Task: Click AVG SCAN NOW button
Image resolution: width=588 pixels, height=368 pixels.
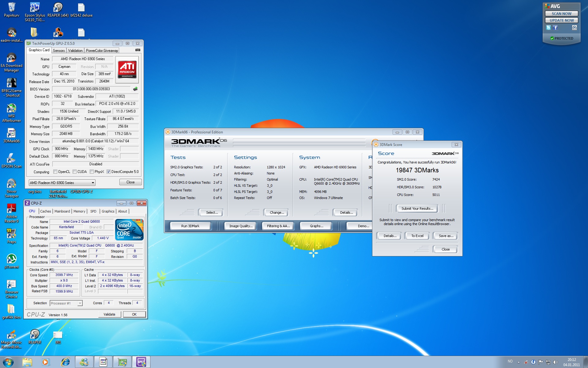Action: [x=561, y=13]
